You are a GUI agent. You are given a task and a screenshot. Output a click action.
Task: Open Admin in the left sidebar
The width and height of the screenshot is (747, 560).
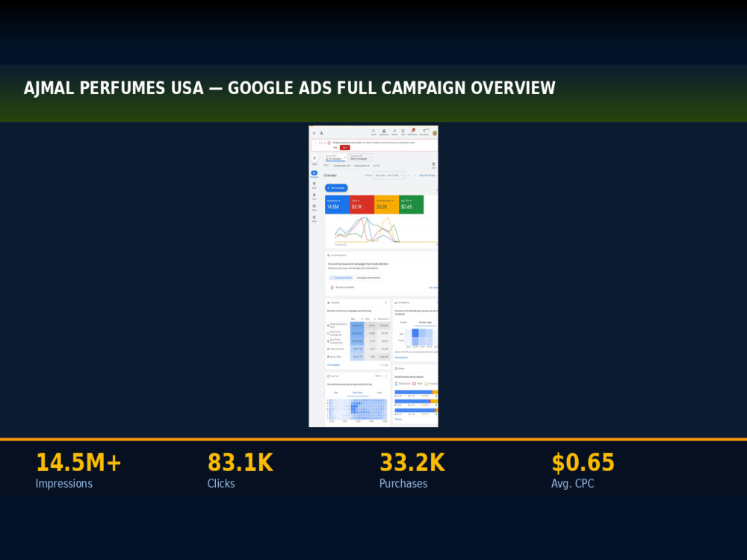pyautogui.click(x=314, y=219)
